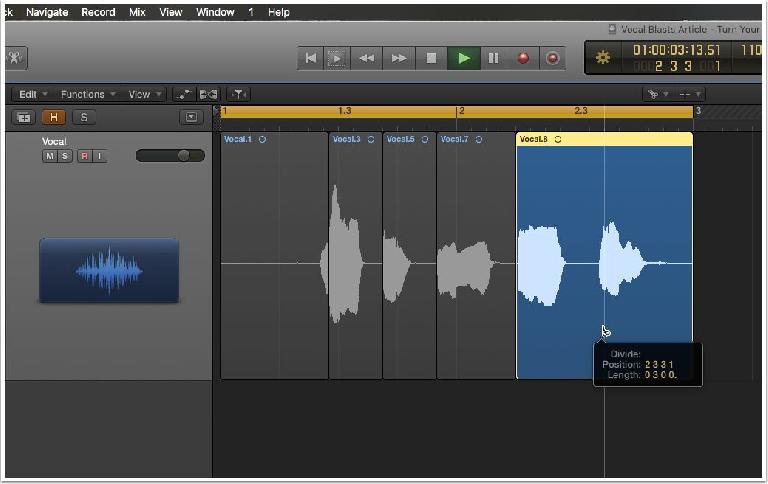This screenshot has width=768, height=484.
Task: Click the Go to Beginning transport button
Action: [311, 58]
